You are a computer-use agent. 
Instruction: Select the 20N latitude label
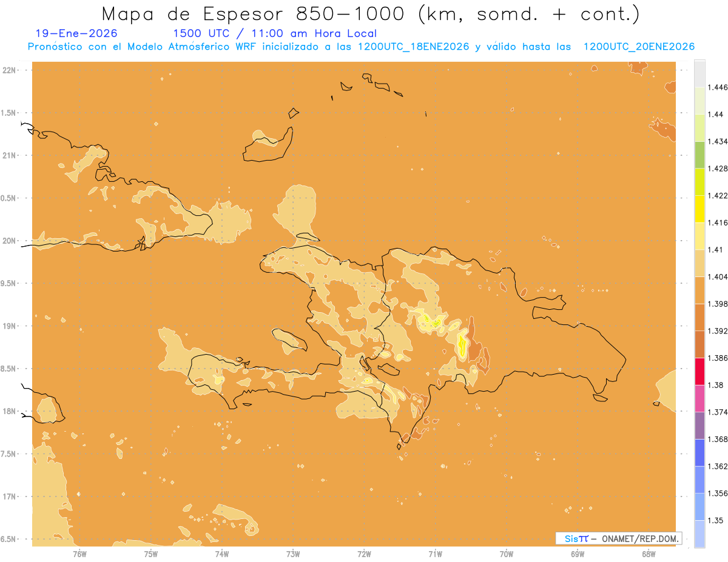click(10, 241)
